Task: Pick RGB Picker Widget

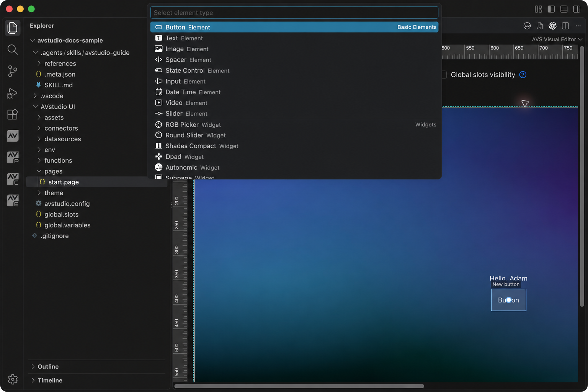Action: click(x=294, y=124)
